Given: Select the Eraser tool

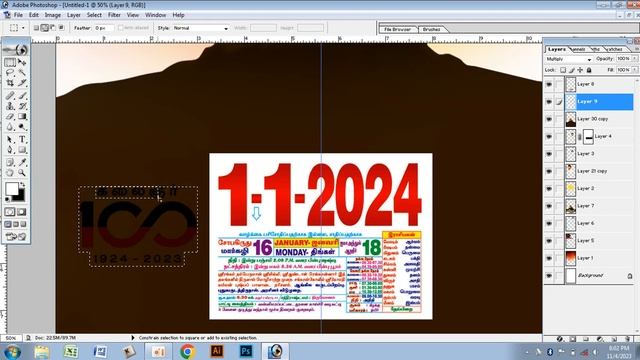Looking at the screenshot, I should tap(10, 116).
